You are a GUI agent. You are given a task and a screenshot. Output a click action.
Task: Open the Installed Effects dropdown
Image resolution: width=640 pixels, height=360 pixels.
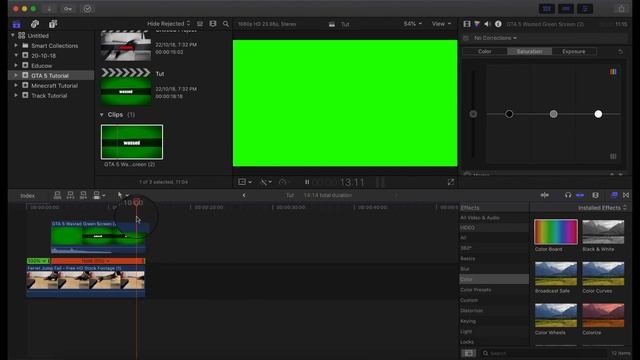tap(602, 208)
